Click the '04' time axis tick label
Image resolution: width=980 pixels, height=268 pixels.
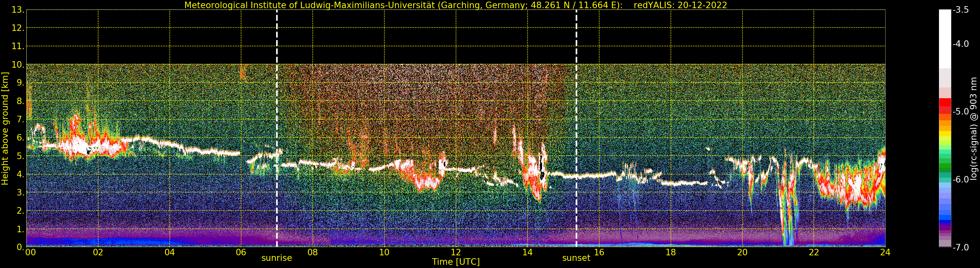170,252
